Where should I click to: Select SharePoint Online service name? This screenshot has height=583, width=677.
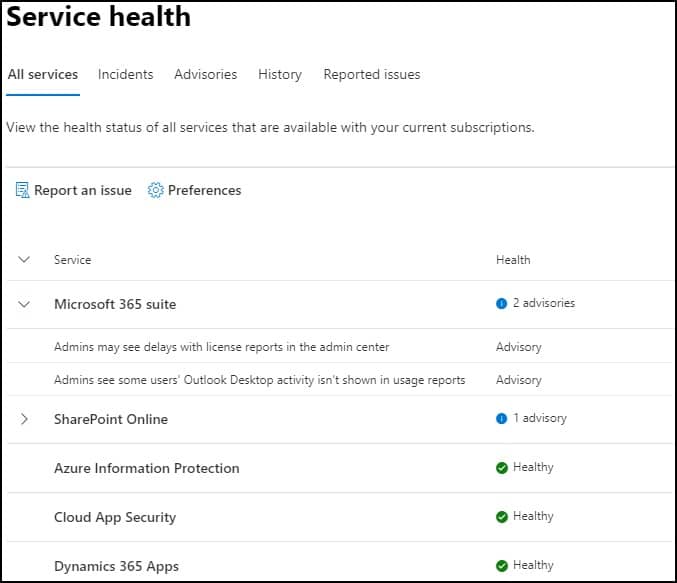111,419
